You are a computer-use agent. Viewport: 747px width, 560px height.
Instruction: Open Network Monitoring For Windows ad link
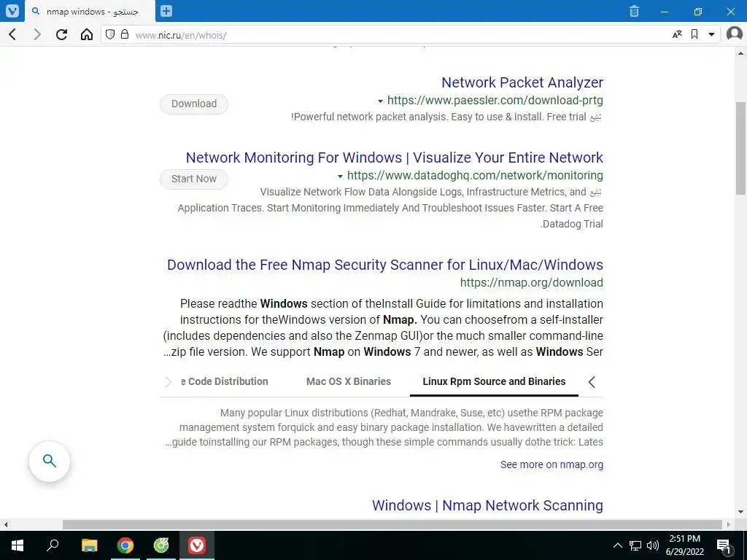pos(395,157)
